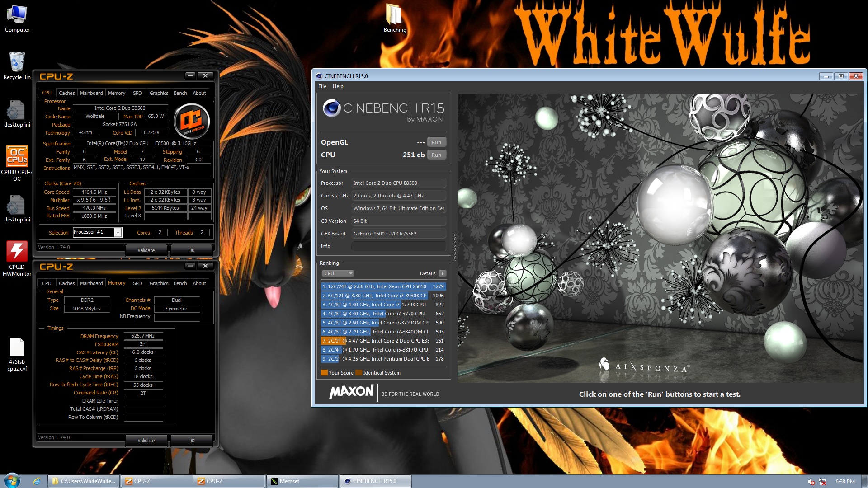
Task: Select ranking entry 2 Core i7-3930K
Action: (383, 296)
